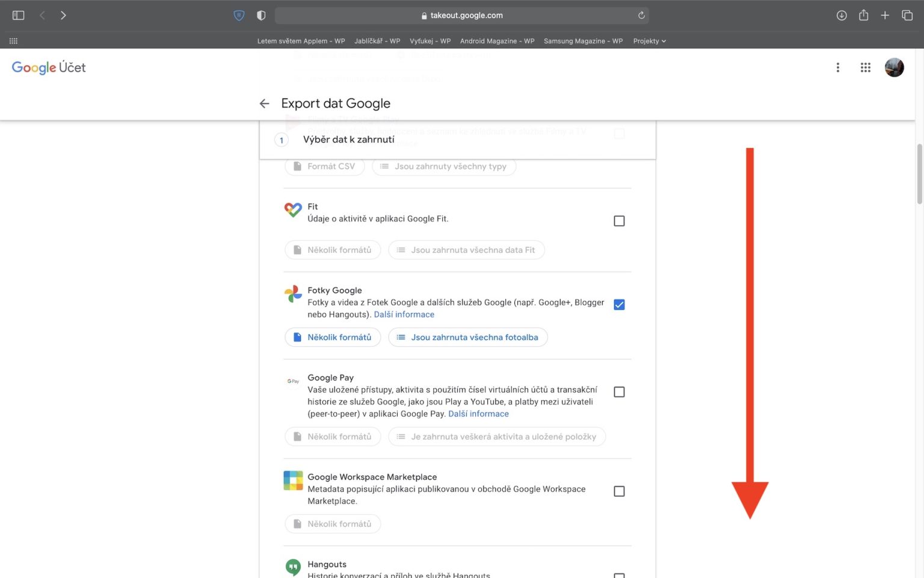Click "Další informace" under Fotky Google
This screenshot has width=924, height=578.
point(404,314)
